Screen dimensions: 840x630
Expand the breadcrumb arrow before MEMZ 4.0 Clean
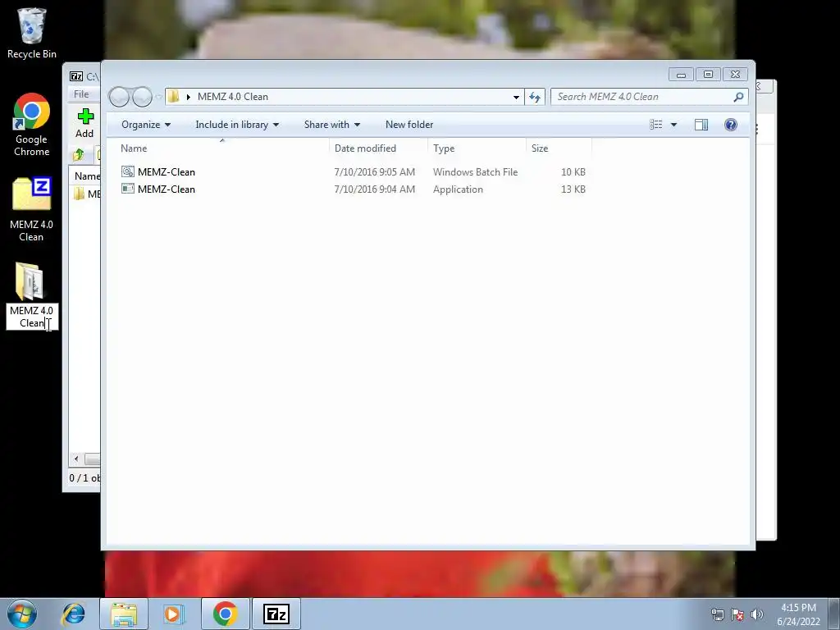[188, 97]
